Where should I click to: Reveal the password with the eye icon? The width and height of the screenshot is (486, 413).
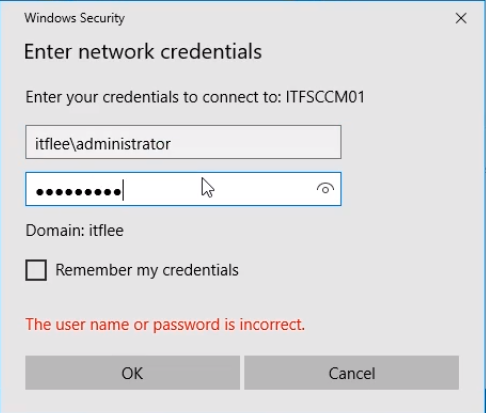[x=325, y=189]
